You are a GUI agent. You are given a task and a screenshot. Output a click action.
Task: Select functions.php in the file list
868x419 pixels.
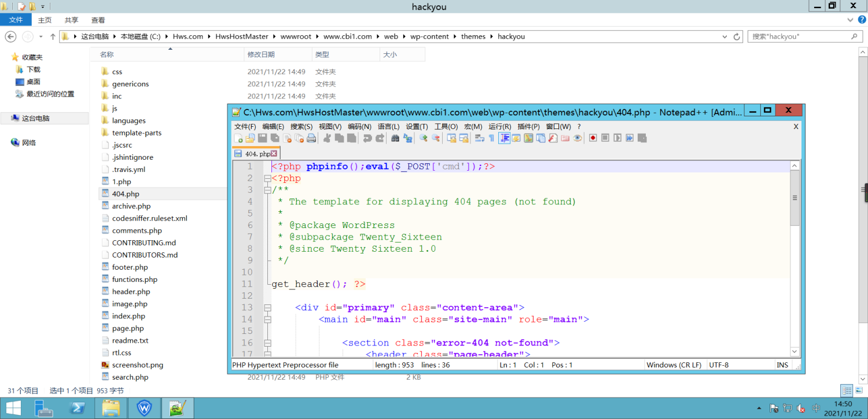[135, 280]
